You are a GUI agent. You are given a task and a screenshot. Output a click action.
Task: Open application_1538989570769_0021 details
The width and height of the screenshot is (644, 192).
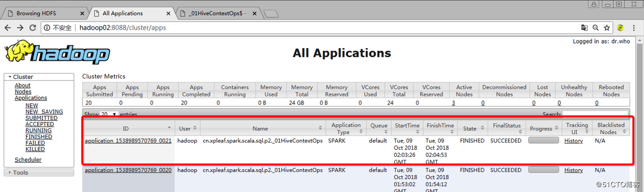(128, 141)
